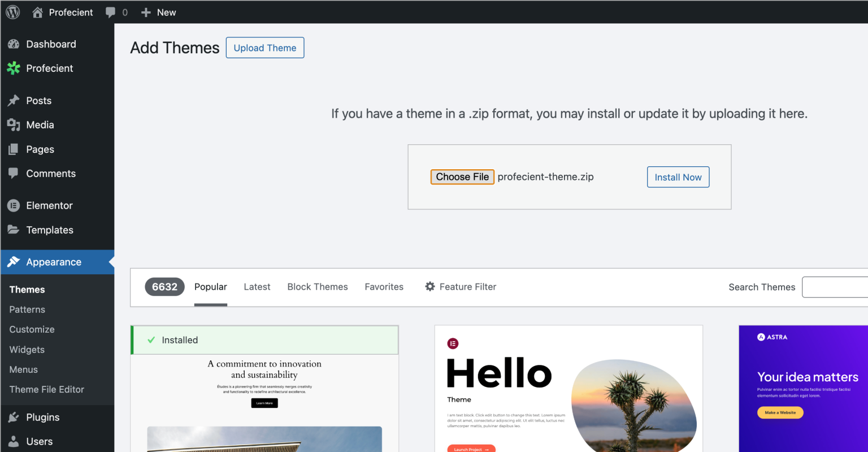Click the Upload Theme button

(x=264, y=48)
